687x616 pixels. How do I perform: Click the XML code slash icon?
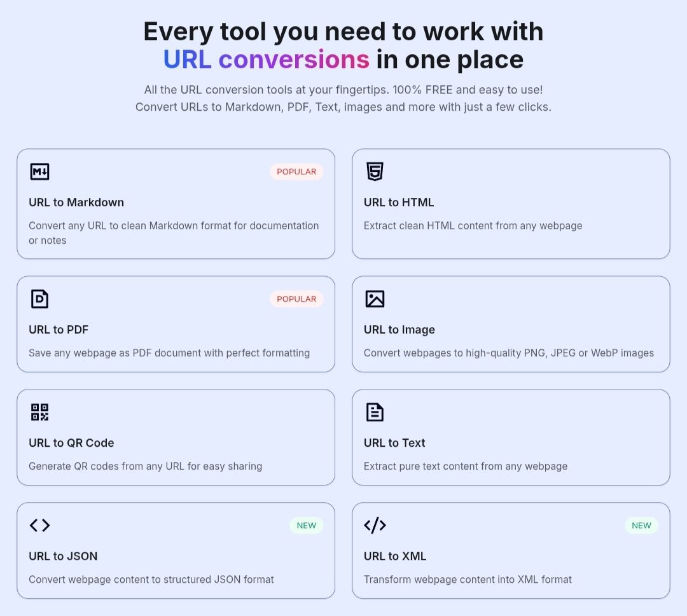375,525
